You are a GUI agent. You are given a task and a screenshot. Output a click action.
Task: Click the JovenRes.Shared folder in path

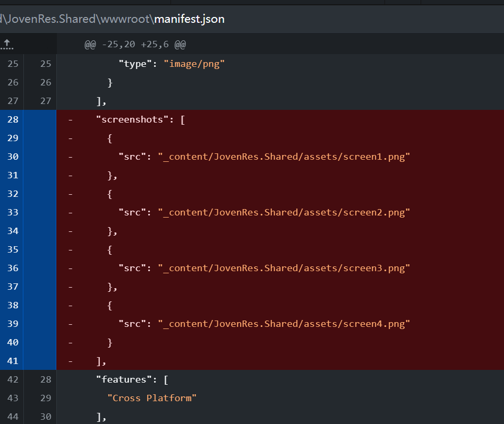(x=51, y=19)
